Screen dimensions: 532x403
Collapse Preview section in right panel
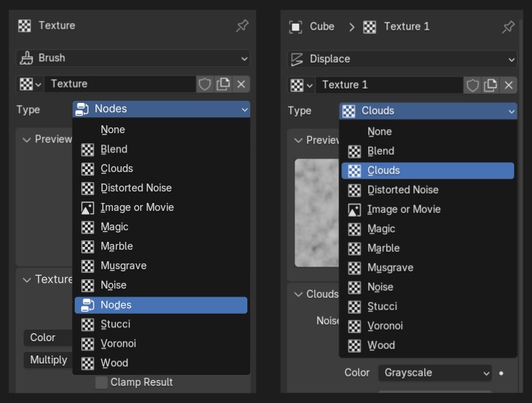click(x=298, y=140)
